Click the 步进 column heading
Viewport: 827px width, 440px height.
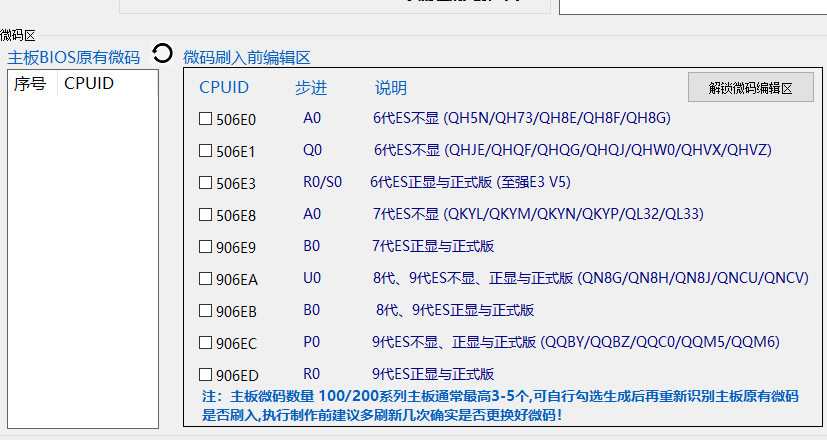point(311,88)
